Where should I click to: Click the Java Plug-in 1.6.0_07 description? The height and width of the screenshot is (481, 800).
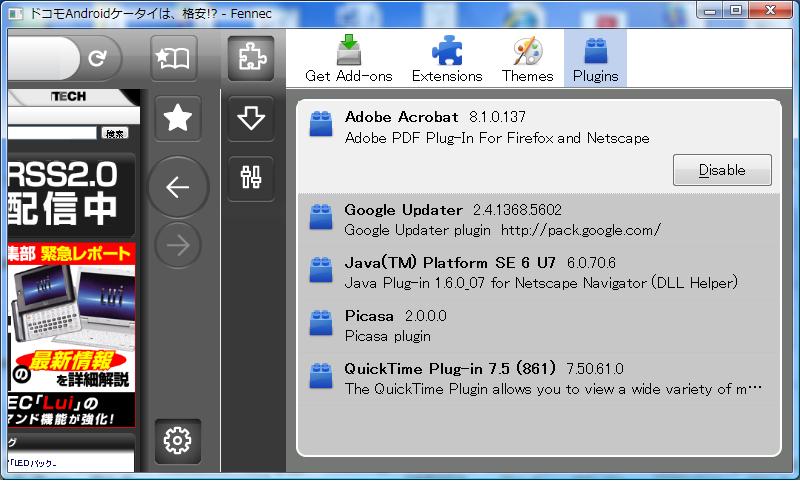point(541,283)
